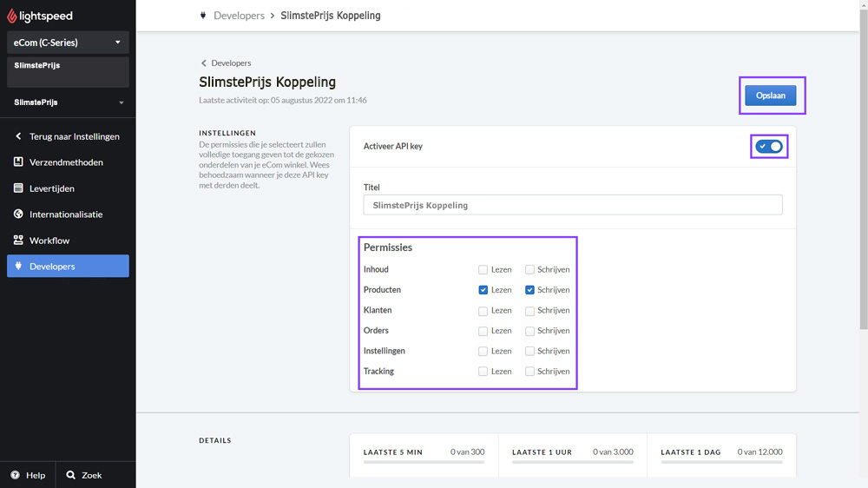Click the Internationalisatie globe icon
The height and width of the screenshot is (488, 868).
(x=18, y=214)
